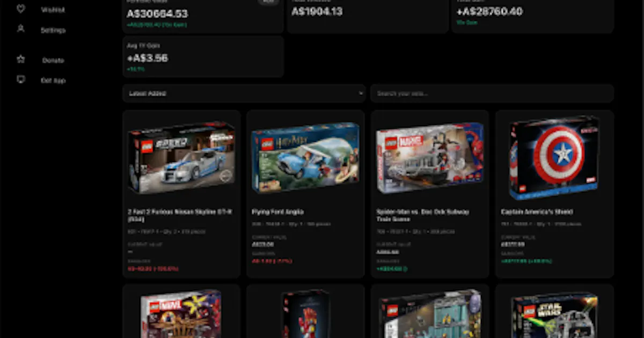Click the +A$28760.40 gain value
The height and width of the screenshot is (338, 644).
tap(489, 11)
